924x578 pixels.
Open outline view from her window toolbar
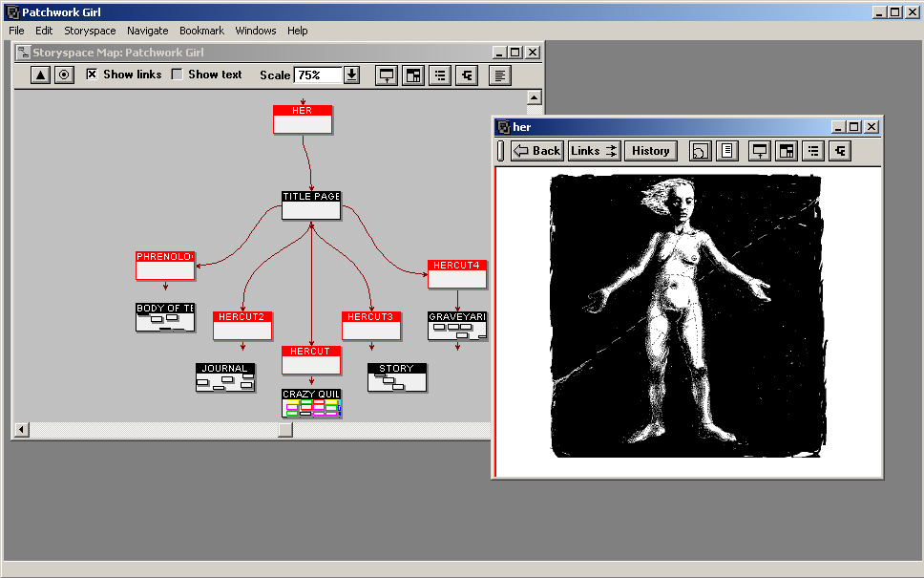click(813, 151)
